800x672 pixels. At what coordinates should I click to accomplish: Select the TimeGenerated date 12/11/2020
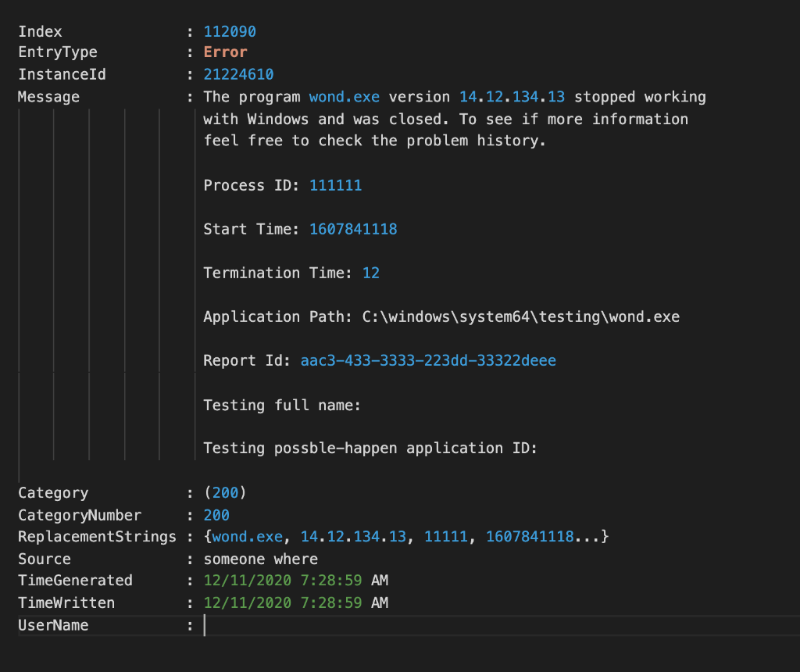pos(242,581)
